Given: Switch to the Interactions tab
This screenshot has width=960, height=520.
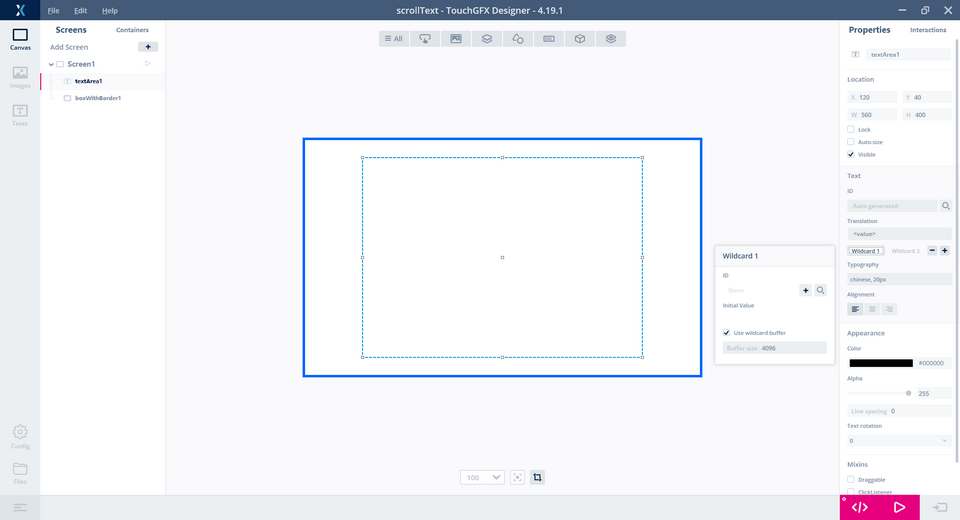Looking at the screenshot, I should pyautogui.click(x=928, y=29).
